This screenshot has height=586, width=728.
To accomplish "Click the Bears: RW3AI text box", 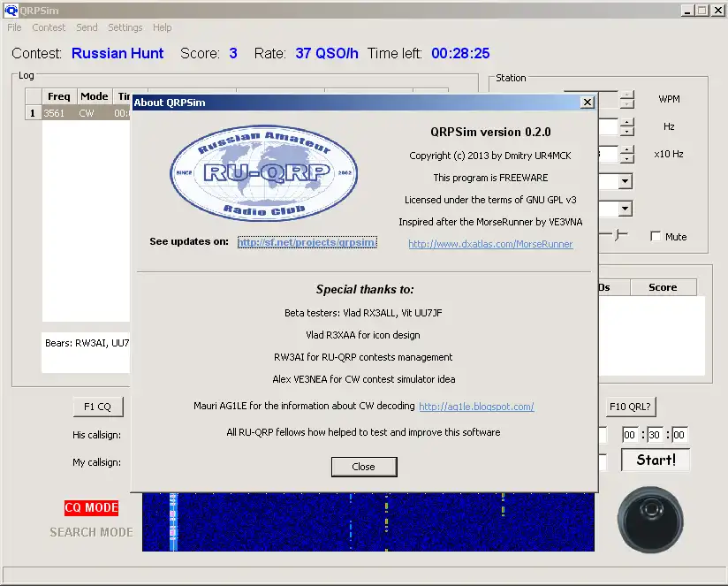I will [86, 353].
